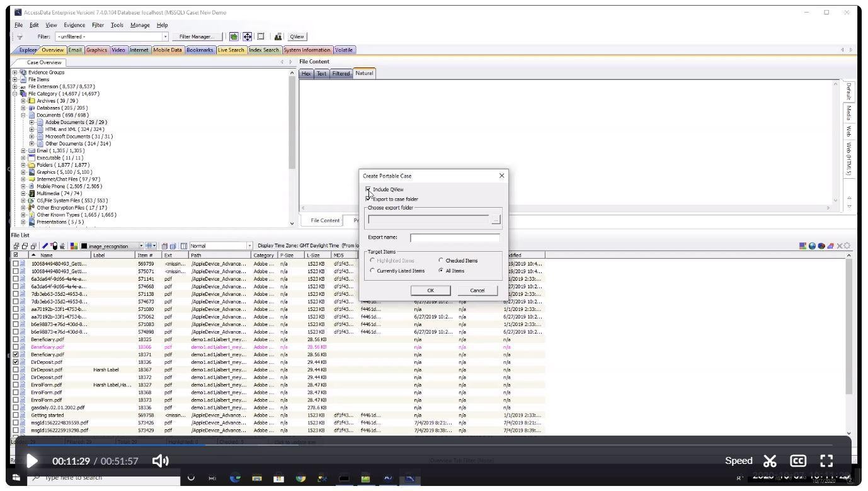The width and height of the screenshot is (868, 491).
Task: Select the blue pencil labeling icon above File List
Action: coord(45,245)
